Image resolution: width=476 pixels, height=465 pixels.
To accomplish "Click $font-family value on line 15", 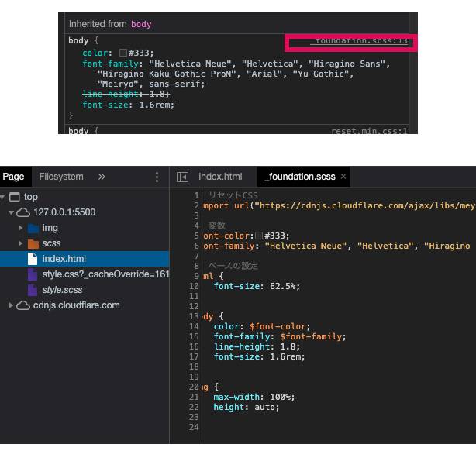I will (311, 336).
